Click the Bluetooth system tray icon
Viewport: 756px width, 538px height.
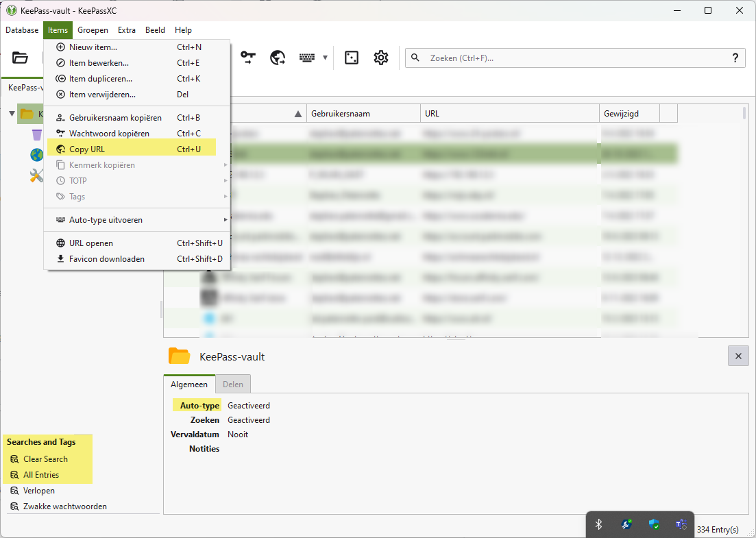[598, 524]
